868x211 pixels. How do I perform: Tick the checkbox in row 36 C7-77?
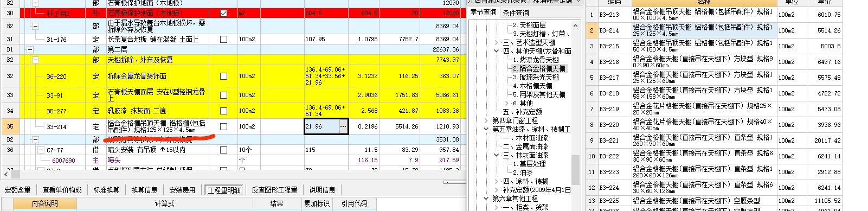(x=223, y=150)
